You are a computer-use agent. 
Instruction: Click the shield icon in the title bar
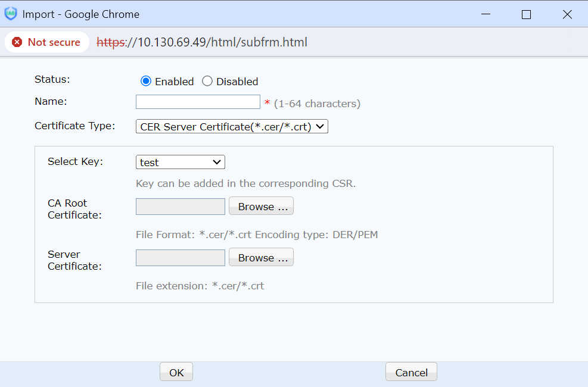click(11, 14)
